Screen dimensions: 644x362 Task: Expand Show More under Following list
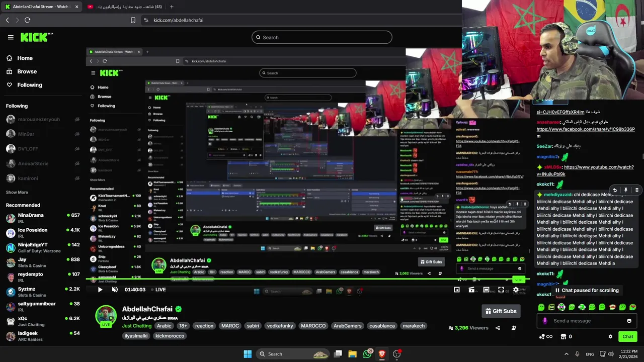click(x=17, y=192)
